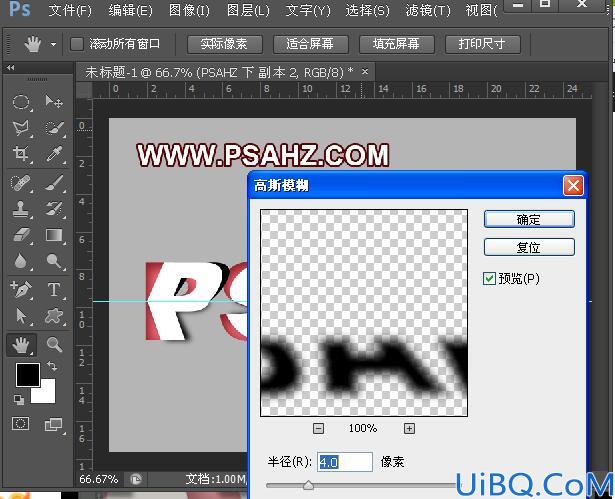The image size is (615, 499).
Task: Toggle Quick Mask mode
Action: 20,424
